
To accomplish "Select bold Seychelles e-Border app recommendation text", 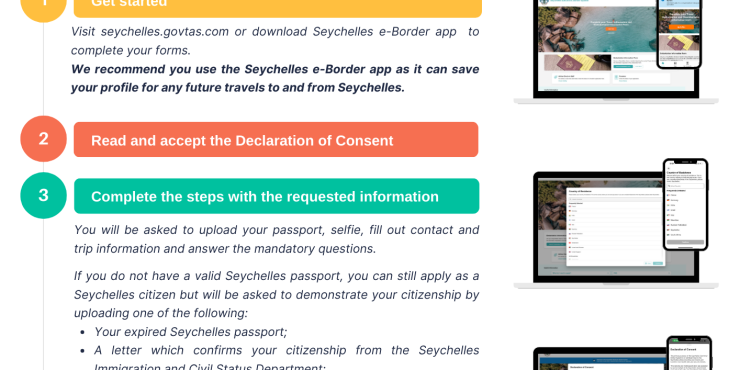I will click(275, 78).
